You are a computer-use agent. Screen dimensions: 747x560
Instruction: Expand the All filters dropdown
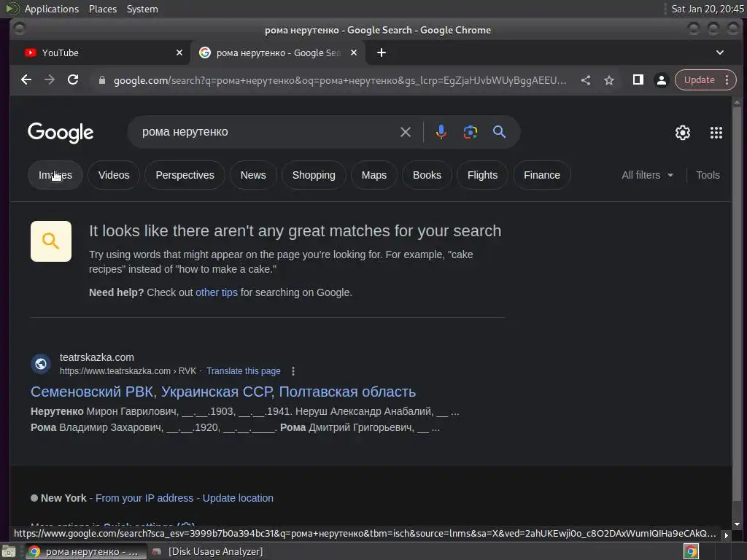point(648,175)
